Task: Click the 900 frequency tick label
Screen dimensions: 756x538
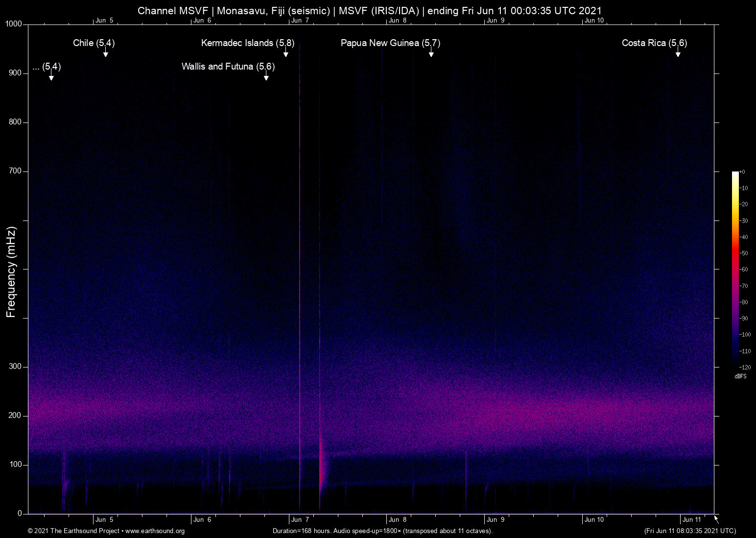Action: point(15,73)
